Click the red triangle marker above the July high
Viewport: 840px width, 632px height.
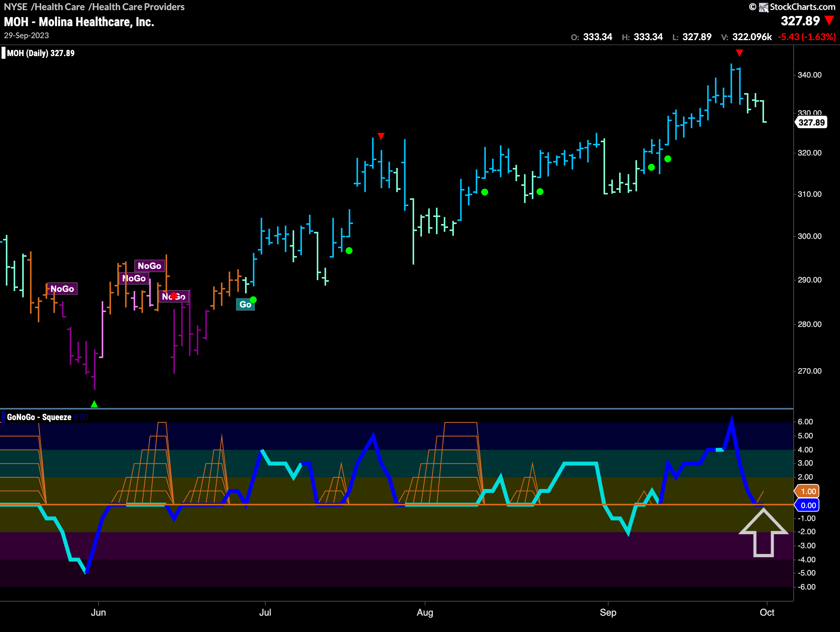point(381,136)
